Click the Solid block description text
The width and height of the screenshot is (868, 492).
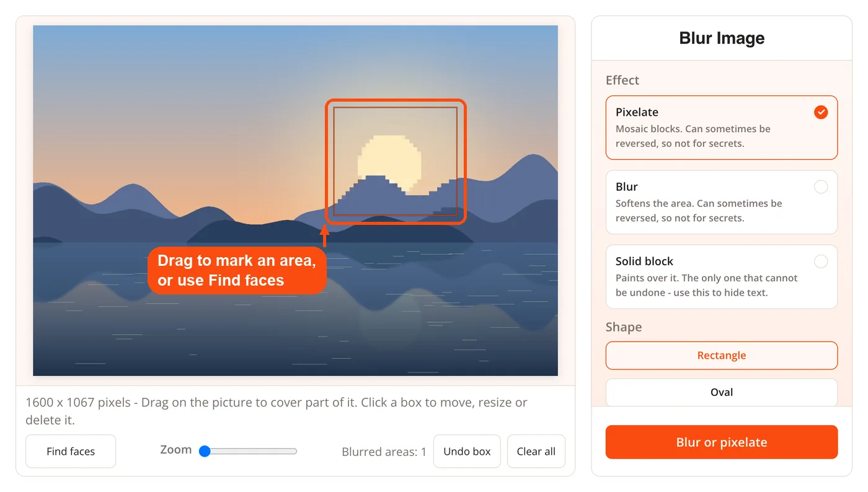[x=707, y=285]
